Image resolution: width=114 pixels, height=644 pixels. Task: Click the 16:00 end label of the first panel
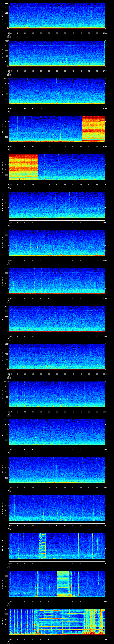click(x=105, y=33)
